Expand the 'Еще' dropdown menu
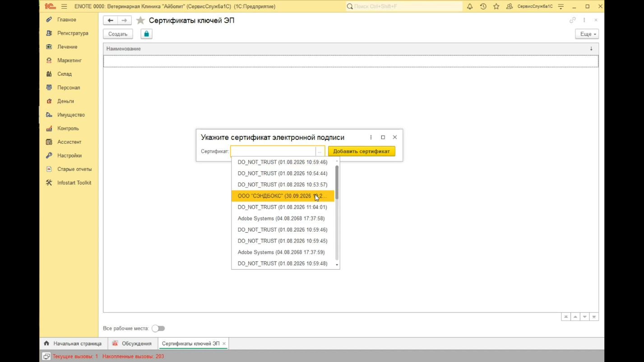The width and height of the screenshot is (644, 362). click(587, 34)
